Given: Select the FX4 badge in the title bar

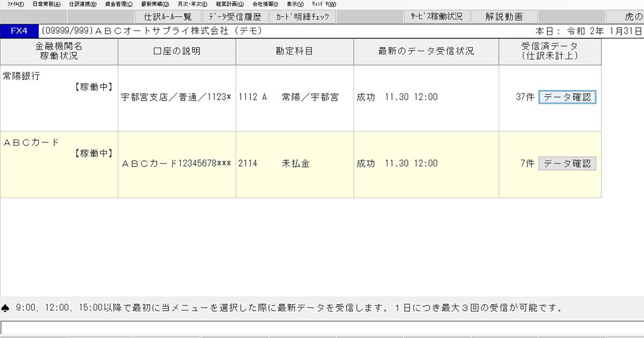Looking at the screenshot, I should [20, 31].
